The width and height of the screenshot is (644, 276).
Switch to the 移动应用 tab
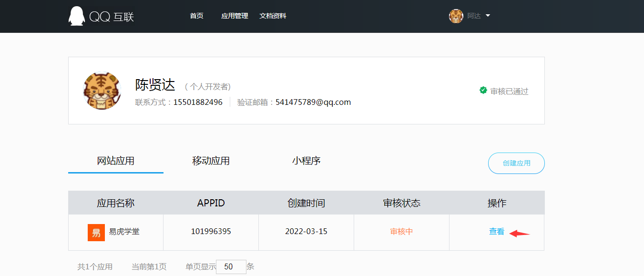tap(211, 161)
